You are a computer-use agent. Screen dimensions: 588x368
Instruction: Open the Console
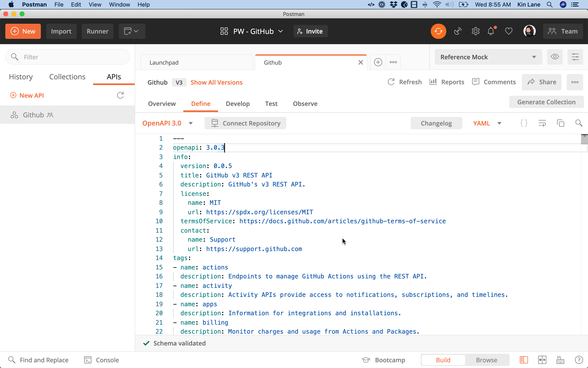101,360
